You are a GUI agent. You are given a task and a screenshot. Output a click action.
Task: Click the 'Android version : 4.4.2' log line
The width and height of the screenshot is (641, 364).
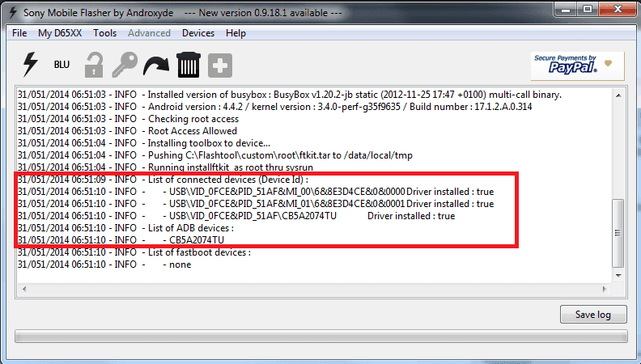click(274, 107)
